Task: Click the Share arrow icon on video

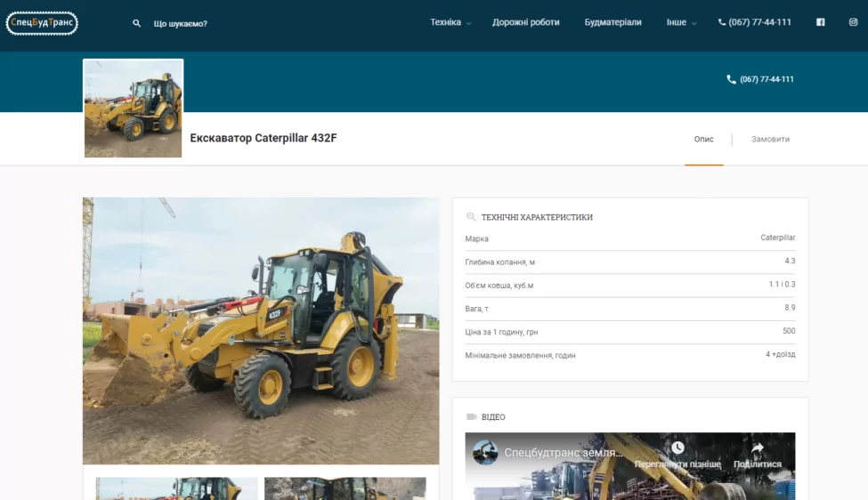Action: point(757,448)
